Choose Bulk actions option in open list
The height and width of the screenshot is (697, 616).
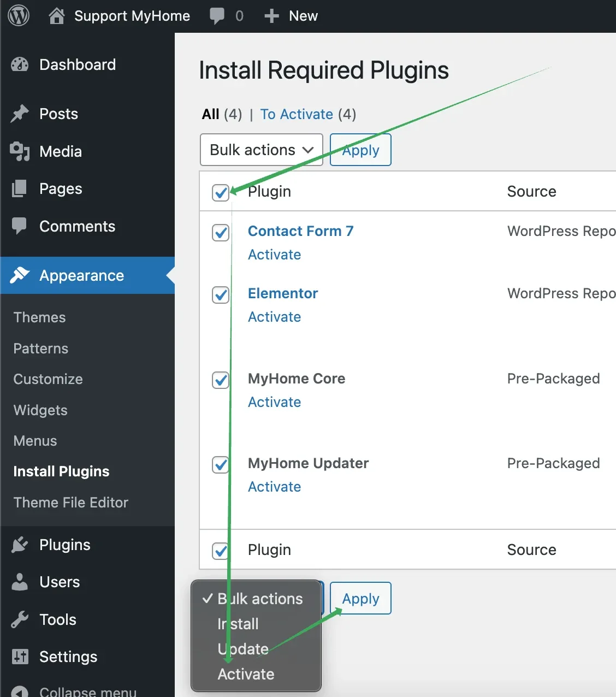tap(256, 599)
